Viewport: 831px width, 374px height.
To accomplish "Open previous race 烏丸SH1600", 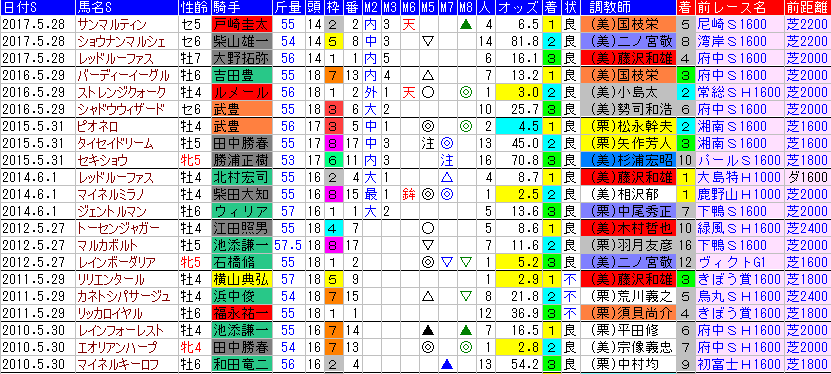I will coord(739,296).
